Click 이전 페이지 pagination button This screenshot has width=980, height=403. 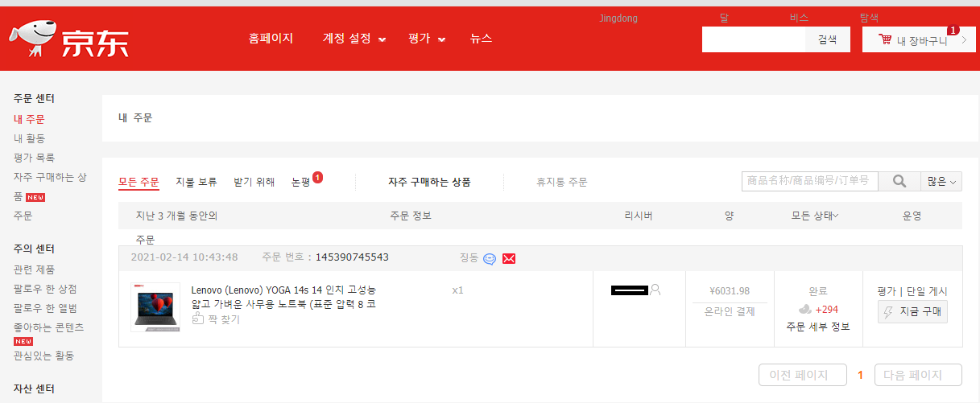[x=803, y=375]
